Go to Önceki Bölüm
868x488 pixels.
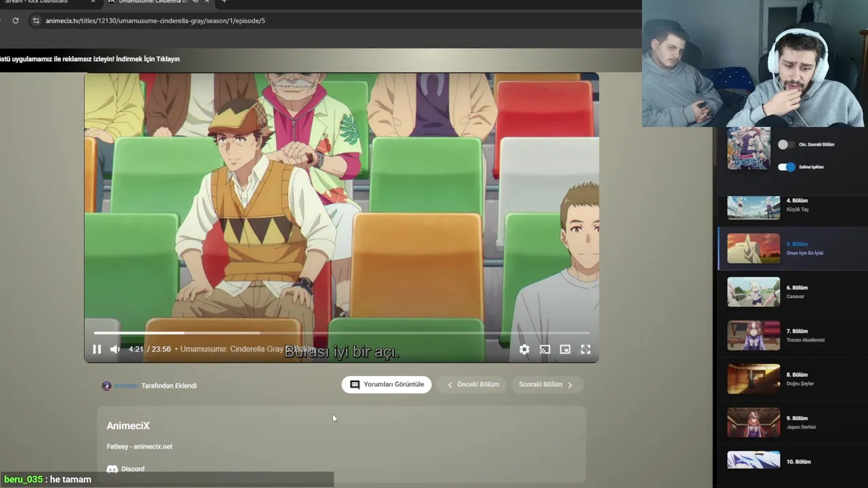pos(473,384)
